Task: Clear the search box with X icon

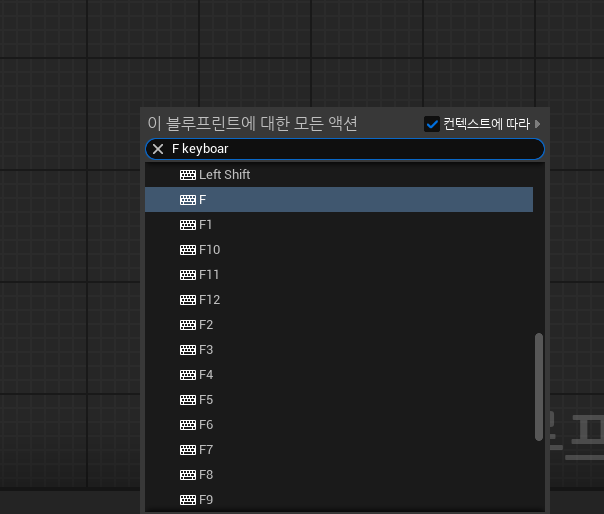Action: [158, 149]
